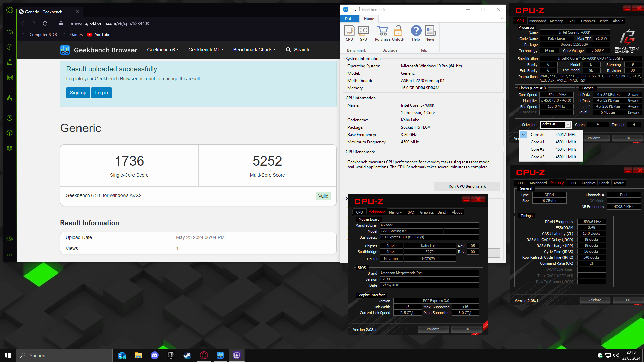Screen dimensions: 644x362
Task: Click the Opera GX logo menu icon
Action: coord(10,10)
